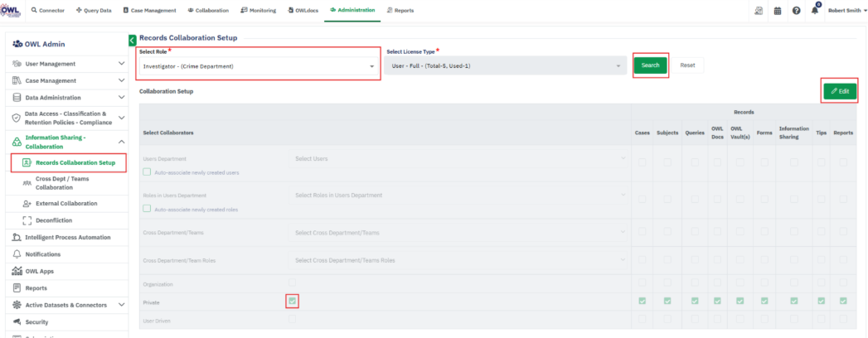868x338 pixels.
Task: Click the Reset button
Action: tap(687, 65)
